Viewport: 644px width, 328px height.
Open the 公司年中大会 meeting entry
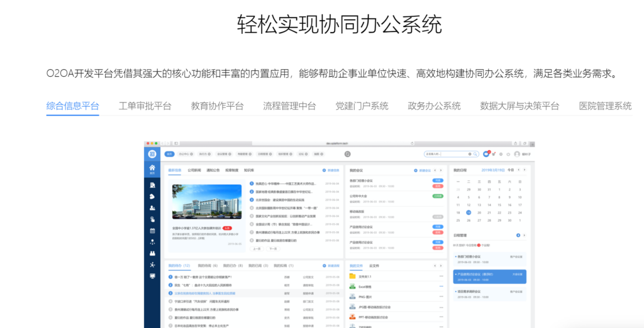click(x=397, y=199)
